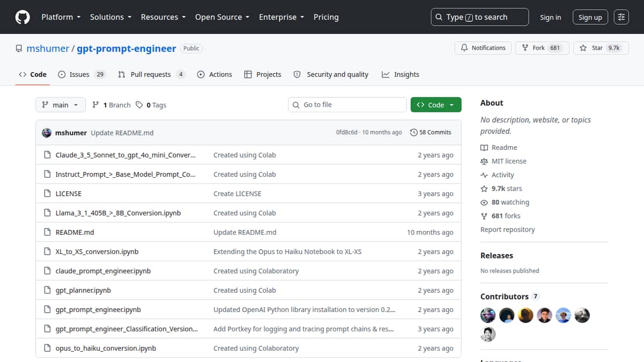Image resolution: width=644 pixels, height=362 pixels.
Task: Open XL_to_XS_conversion.ipynb
Action: click(x=97, y=252)
